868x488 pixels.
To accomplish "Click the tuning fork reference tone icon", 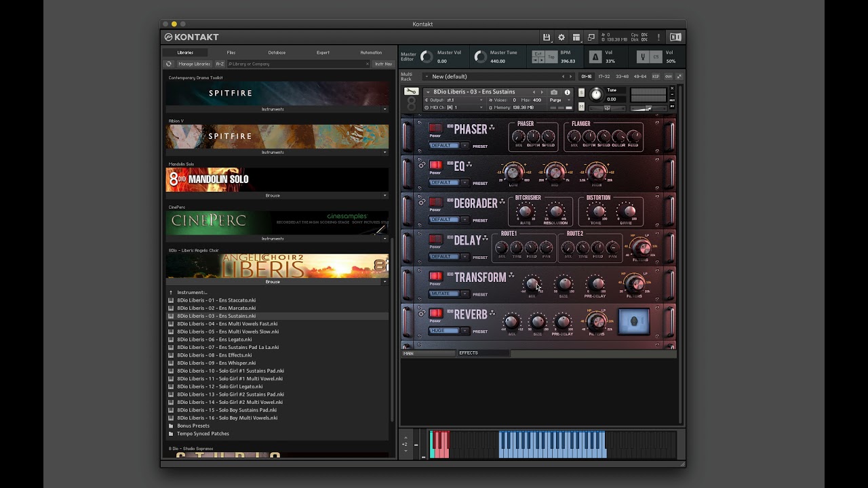I will tap(643, 57).
